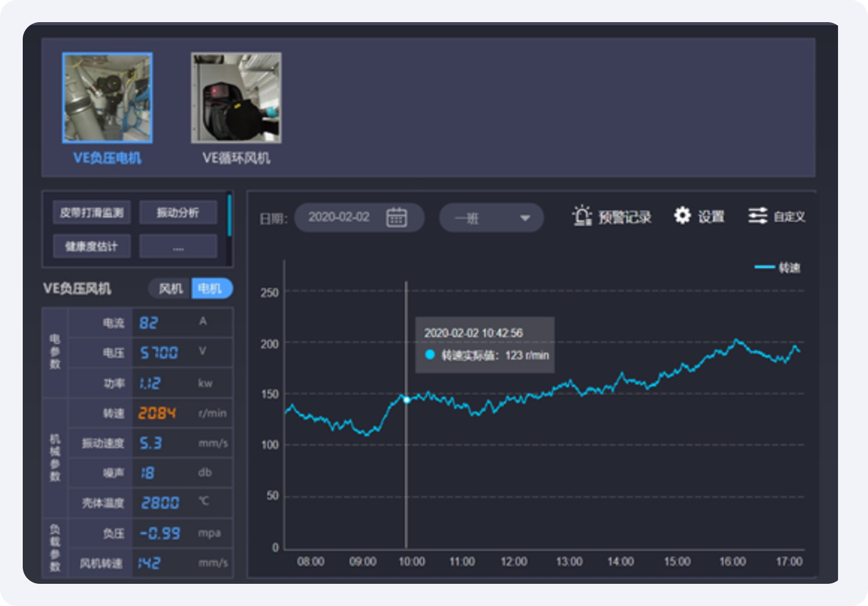
Task: Toggle the 转速 legend series
Action: pos(778,268)
